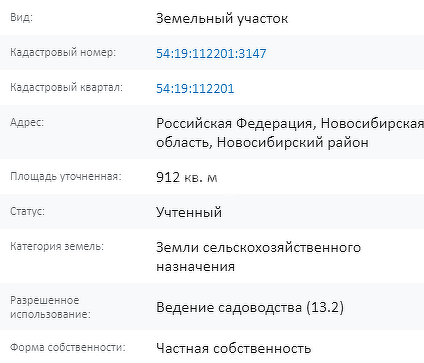Click the 'Земельный участок' value text

pos(222,19)
